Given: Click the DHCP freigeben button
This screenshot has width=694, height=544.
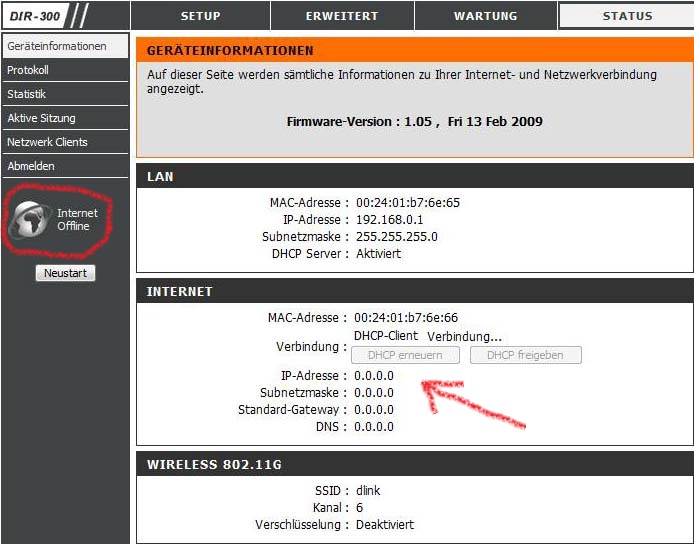Looking at the screenshot, I should pos(526,355).
